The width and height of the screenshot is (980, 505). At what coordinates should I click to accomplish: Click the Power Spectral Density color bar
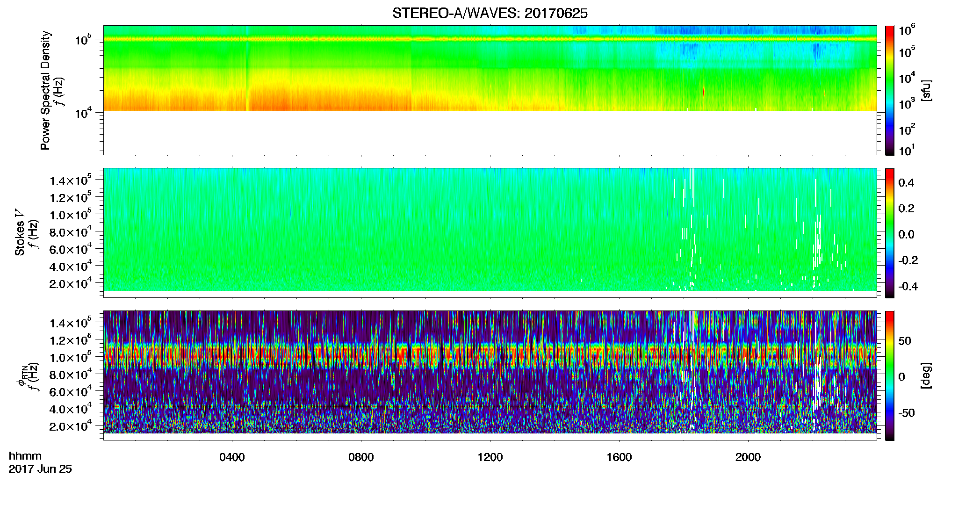point(890,90)
